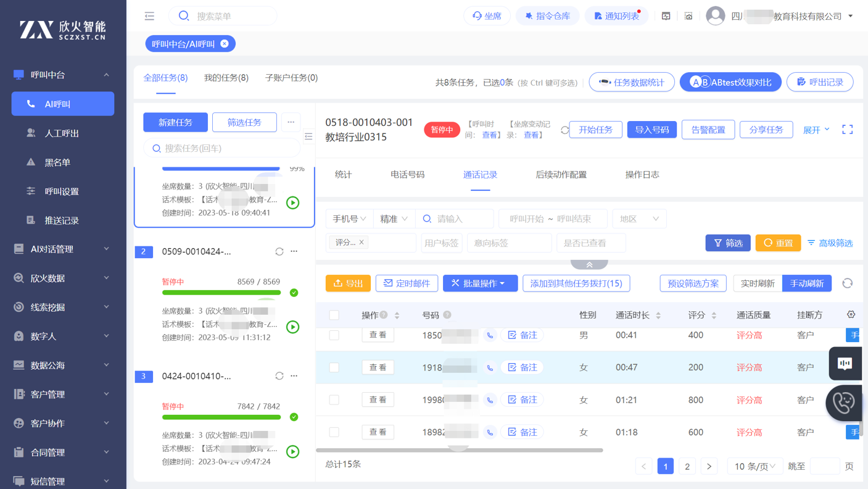
Task: Tick the select-all checkbox in table header
Action: pos(334,316)
